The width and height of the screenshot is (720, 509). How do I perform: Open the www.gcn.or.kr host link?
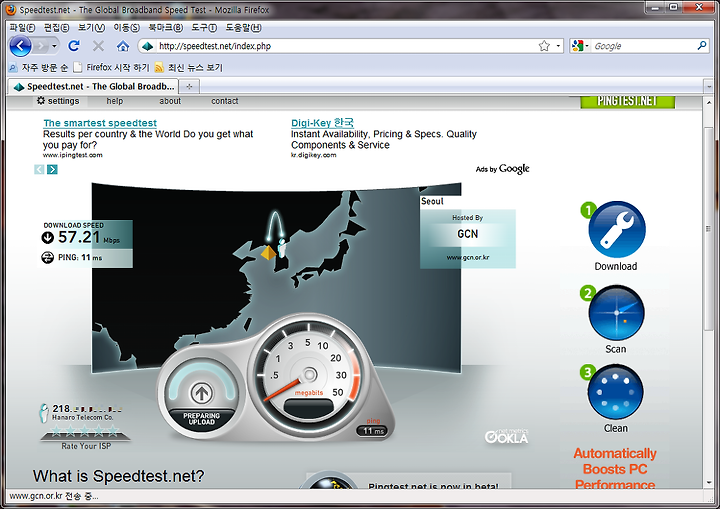(467, 257)
